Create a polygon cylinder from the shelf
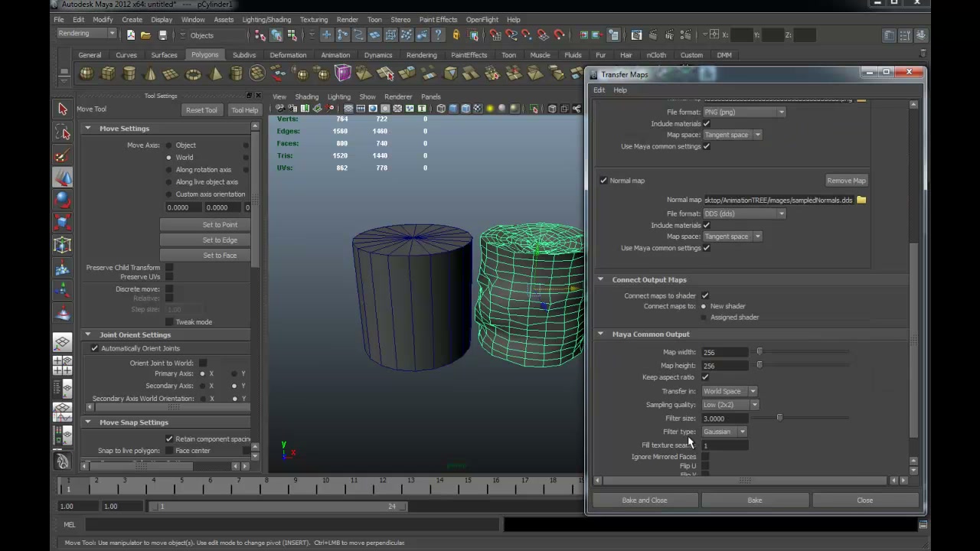 129,74
